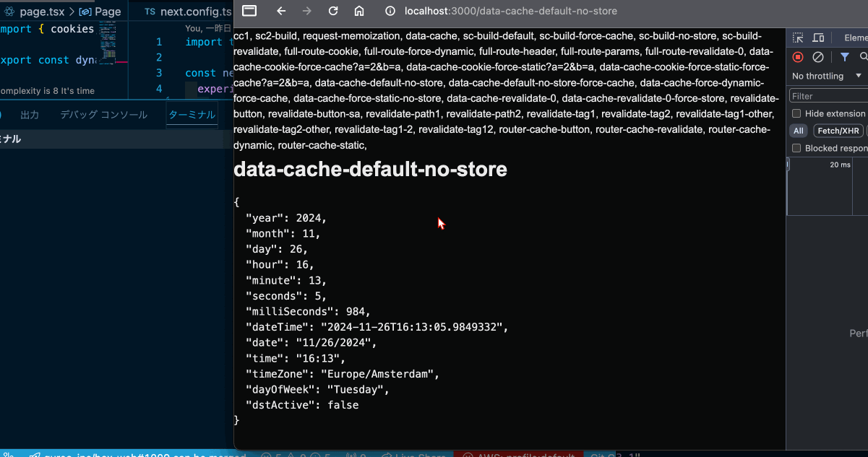Select the All request type filter
868x457 pixels.
798,131
